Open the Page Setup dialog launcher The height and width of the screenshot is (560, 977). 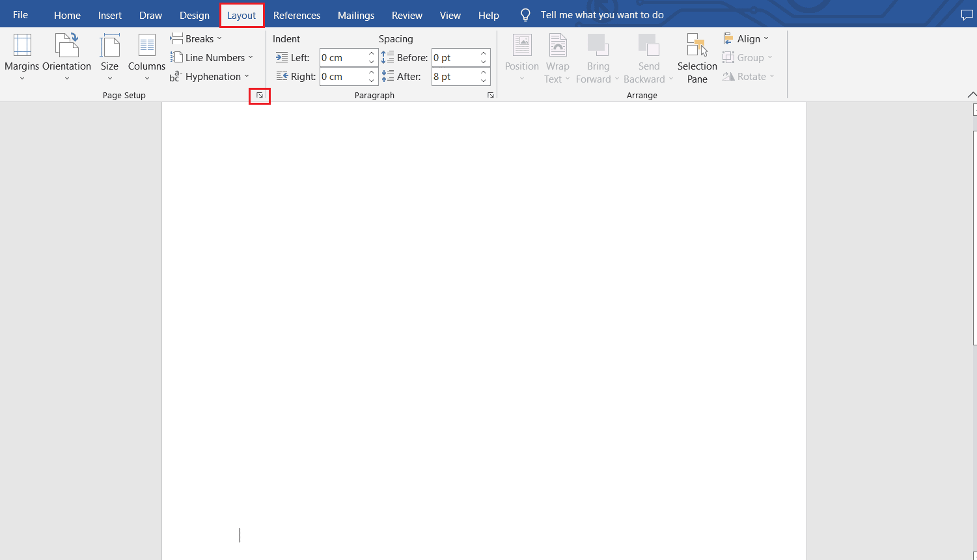point(260,95)
